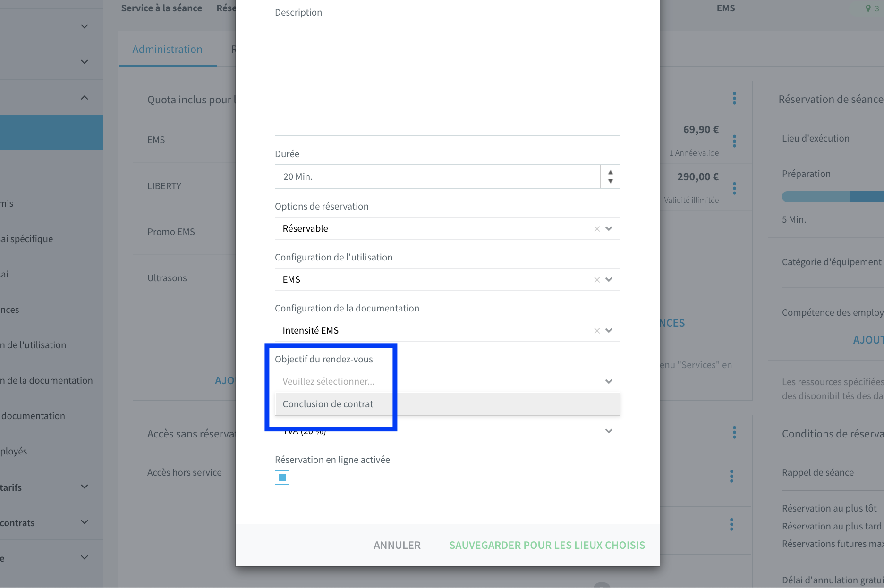
Task: Decrease the Durée value with the down arrow
Action: tap(611, 181)
